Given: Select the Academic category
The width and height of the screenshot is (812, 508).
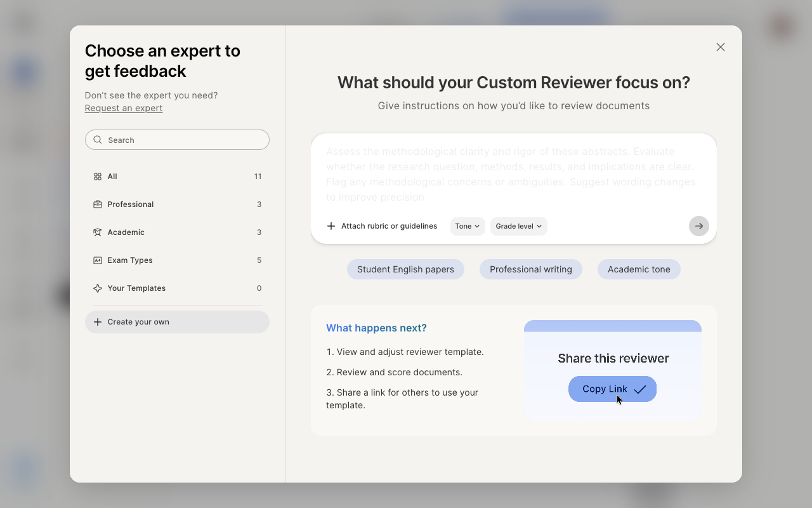Looking at the screenshot, I should (177, 232).
